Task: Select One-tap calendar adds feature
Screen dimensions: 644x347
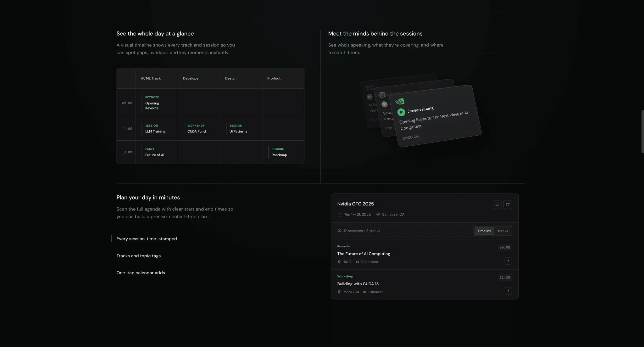Action: (141, 273)
